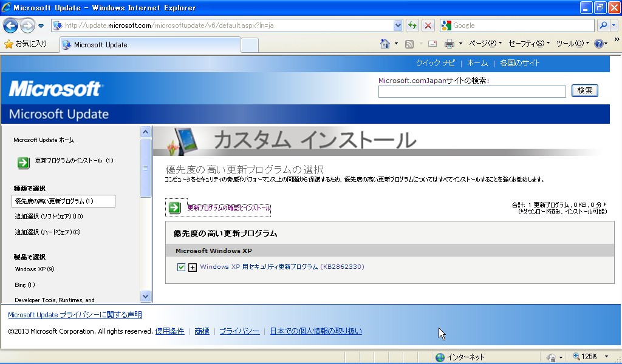Click the 検索 button
622x364 pixels.
click(x=584, y=90)
